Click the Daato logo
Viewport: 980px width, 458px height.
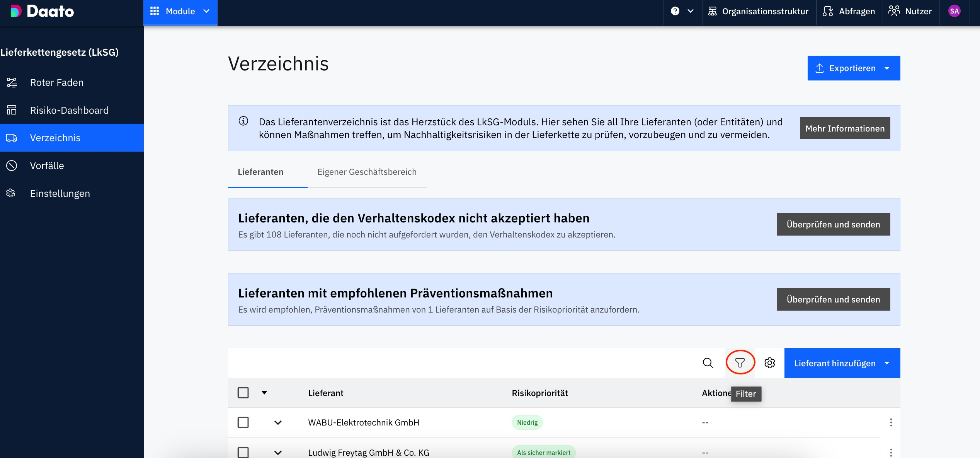(x=43, y=11)
